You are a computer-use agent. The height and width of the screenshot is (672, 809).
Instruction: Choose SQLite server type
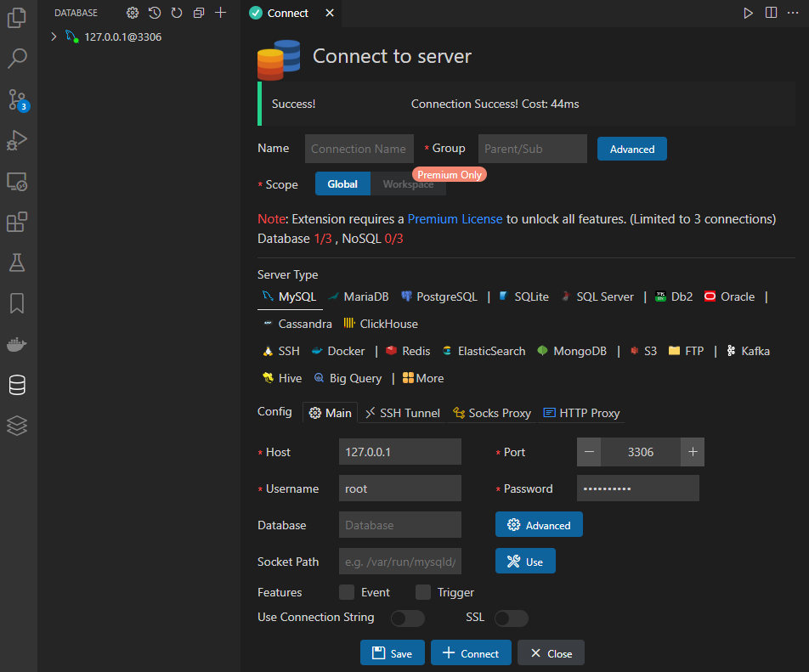pos(523,297)
